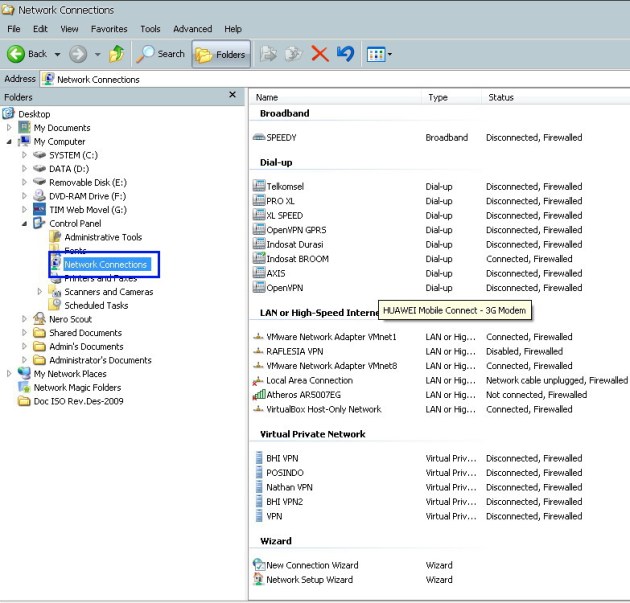The width and height of the screenshot is (630, 603).
Task: Open the New Connection Wizard
Action: click(312, 565)
